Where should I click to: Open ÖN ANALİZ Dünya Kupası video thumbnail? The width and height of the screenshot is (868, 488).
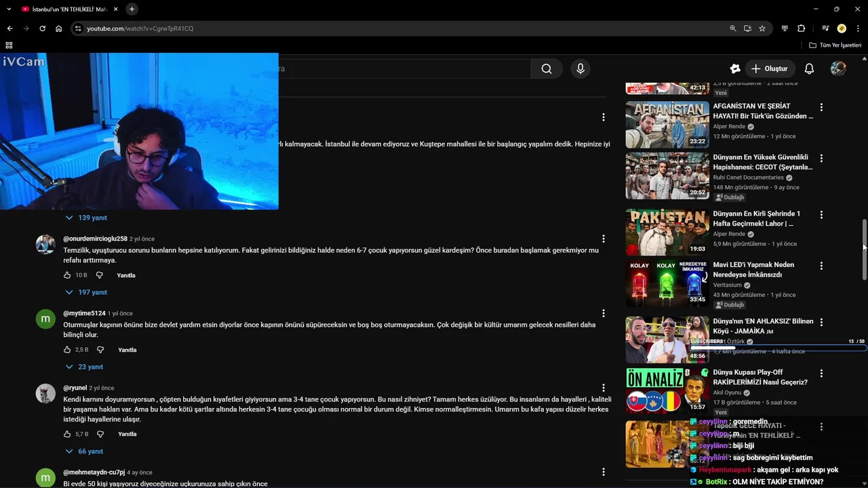667,391
